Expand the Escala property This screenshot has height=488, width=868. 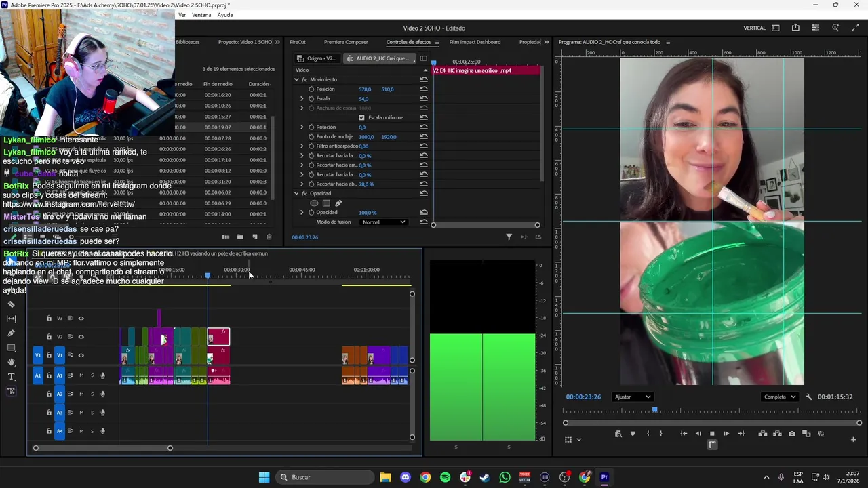point(302,99)
